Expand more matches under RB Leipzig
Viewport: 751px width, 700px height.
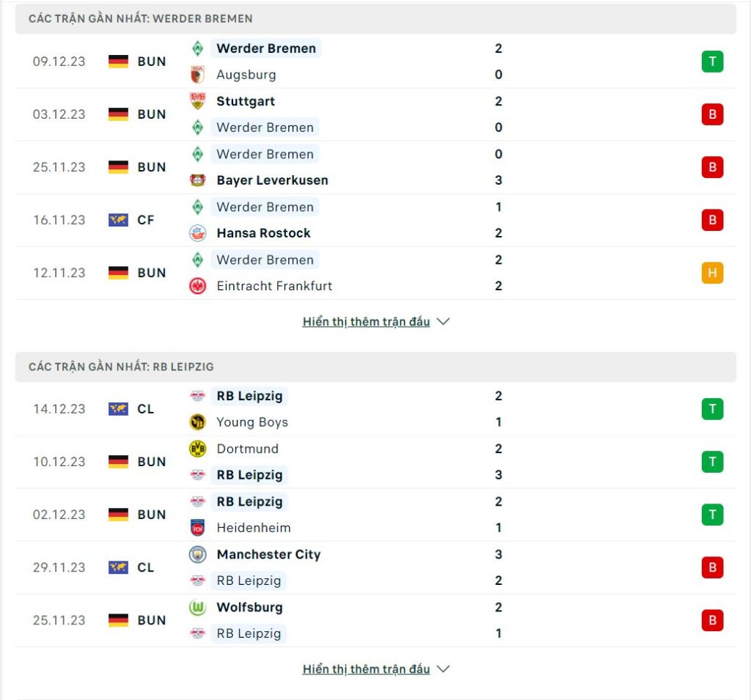click(x=375, y=669)
